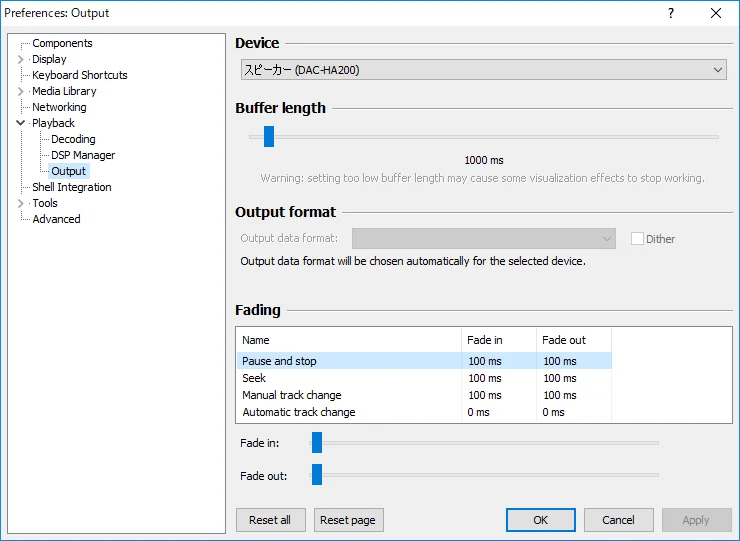
Task: Open the Device dropdown list
Action: [483, 70]
